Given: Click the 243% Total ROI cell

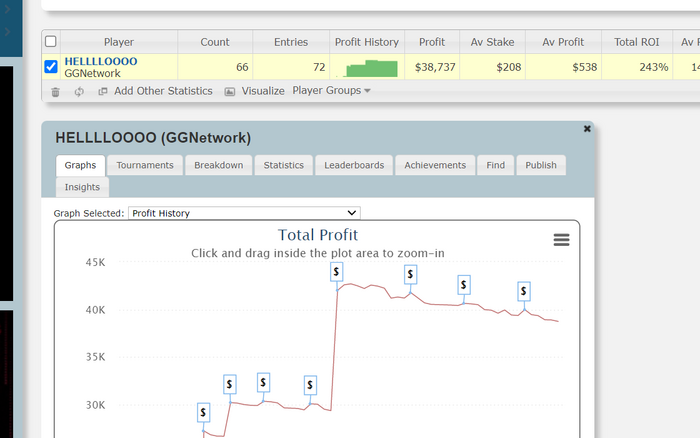Looking at the screenshot, I should pos(637,67).
